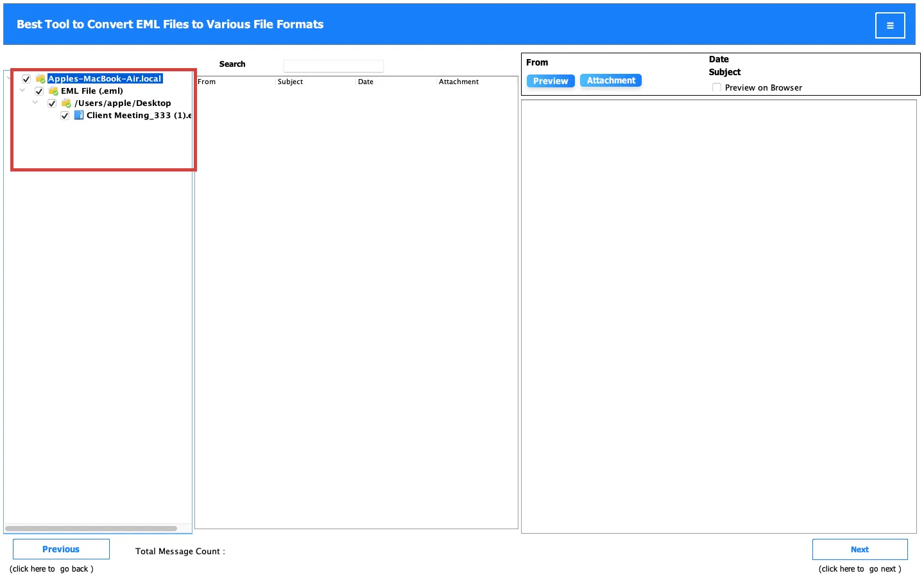Screen dimensions: 924x578
Task: Click the horizontal scrollbar of the folder tree
Action: point(91,529)
